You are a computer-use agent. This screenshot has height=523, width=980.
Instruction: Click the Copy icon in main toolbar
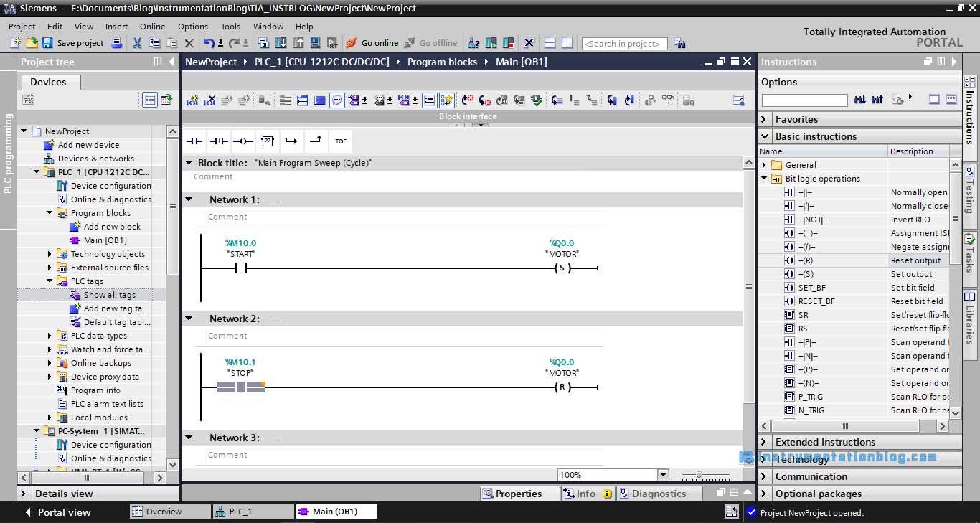tap(154, 43)
